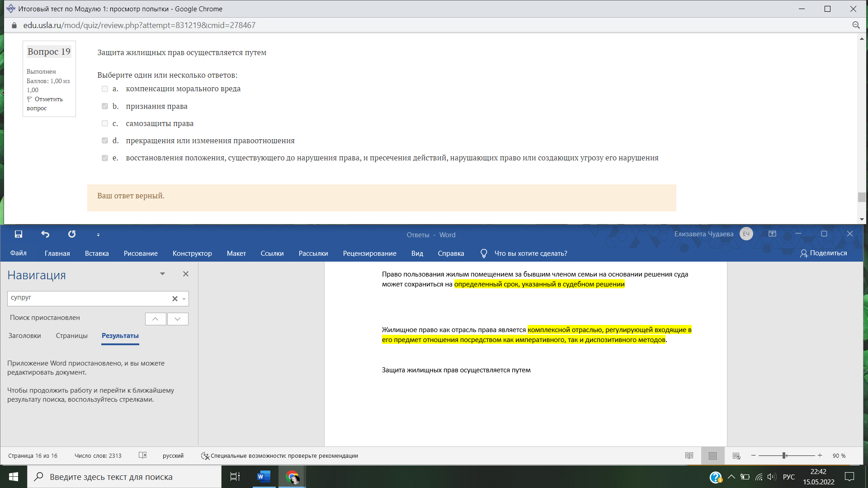Clear the navigation search text with X
The image size is (868, 488).
click(175, 299)
